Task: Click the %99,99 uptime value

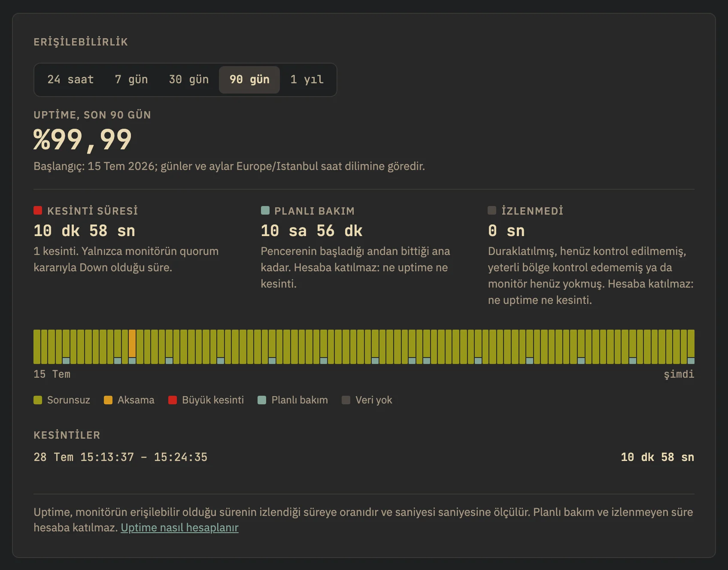Action: pos(82,140)
